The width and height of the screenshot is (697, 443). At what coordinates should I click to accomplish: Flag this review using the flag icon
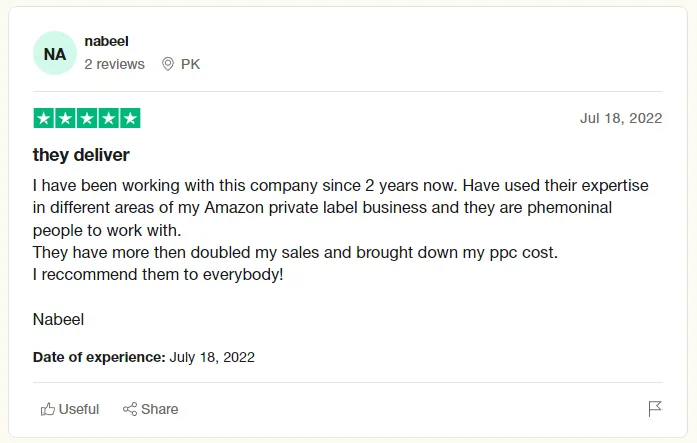pos(655,409)
